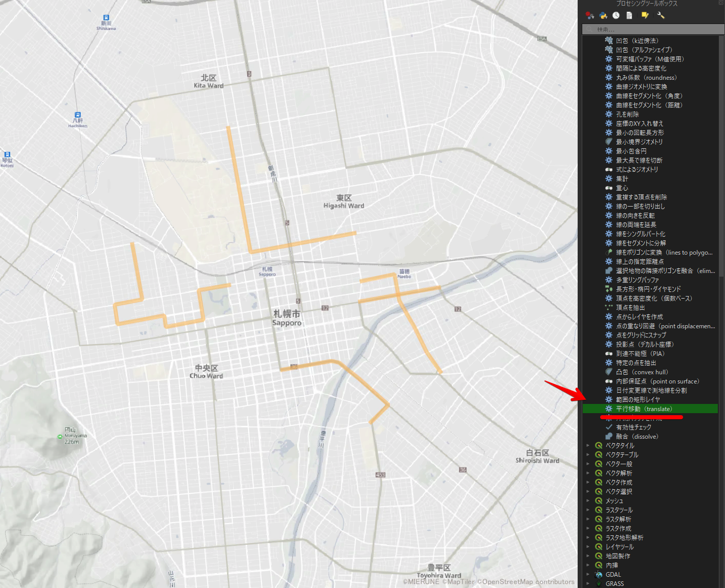
Task: Open the Models menu icon in toolbox
Action: pos(590,15)
